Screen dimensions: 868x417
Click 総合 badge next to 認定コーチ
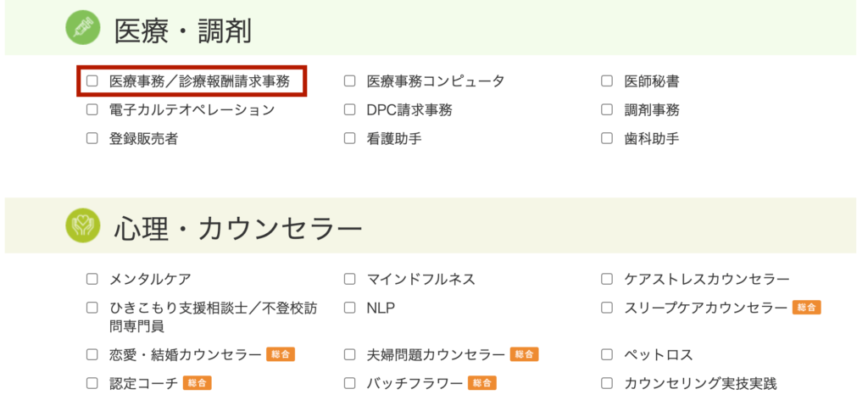coord(198,383)
